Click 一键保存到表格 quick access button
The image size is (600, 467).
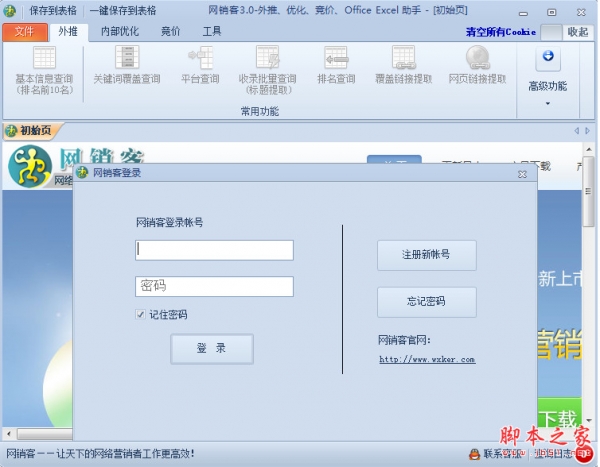pyautogui.click(x=123, y=11)
